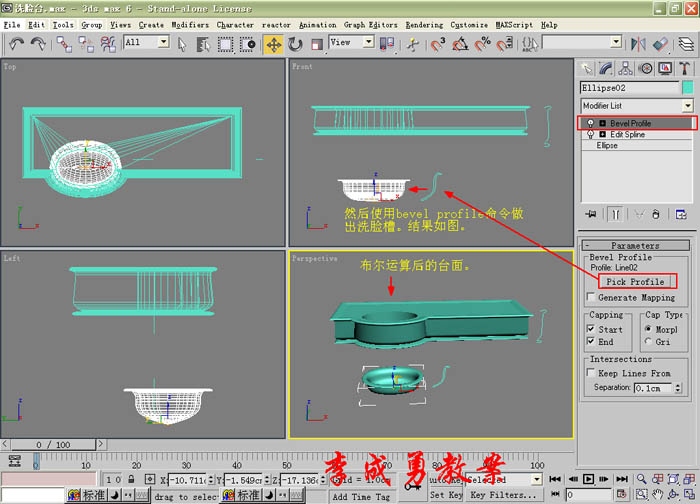The height and width of the screenshot is (504, 700).
Task: Select the Grid cap type radio
Action: click(x=648, y=342)
